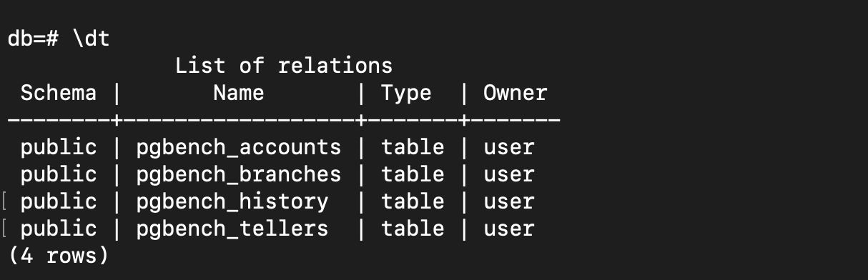Select pgbench_tellers table name

tap(232, 229)
